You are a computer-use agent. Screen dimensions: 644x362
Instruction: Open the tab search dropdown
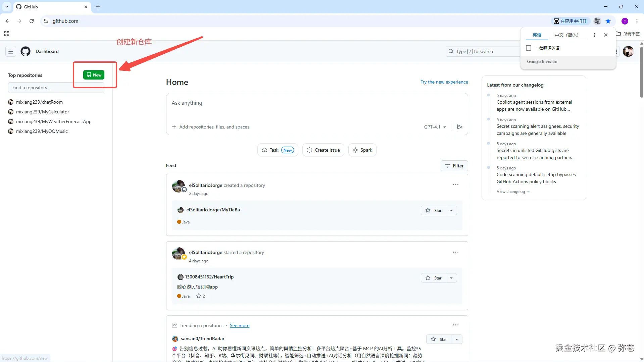pos(7,7)
